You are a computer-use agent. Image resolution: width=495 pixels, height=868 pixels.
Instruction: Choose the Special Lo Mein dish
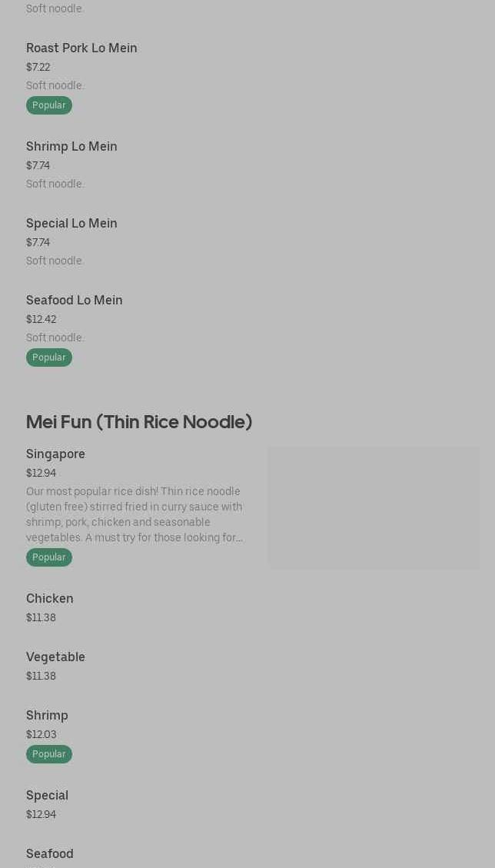pos(71,224)
